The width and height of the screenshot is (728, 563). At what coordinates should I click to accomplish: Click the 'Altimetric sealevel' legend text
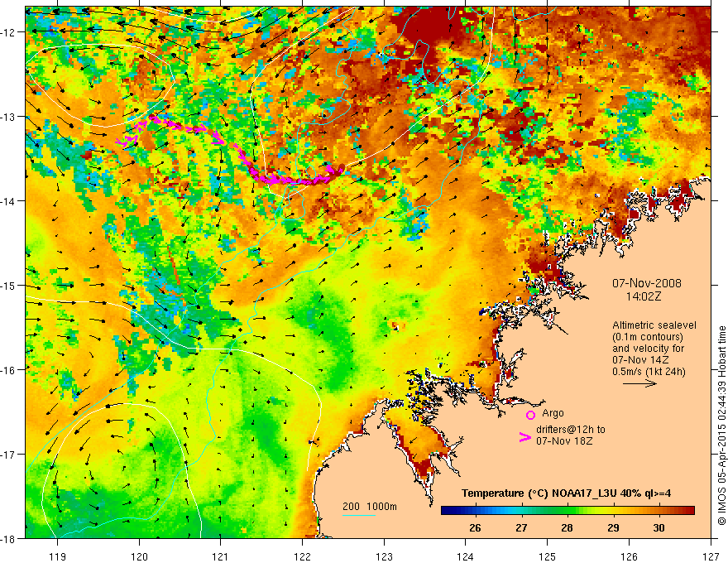(654, 325)
